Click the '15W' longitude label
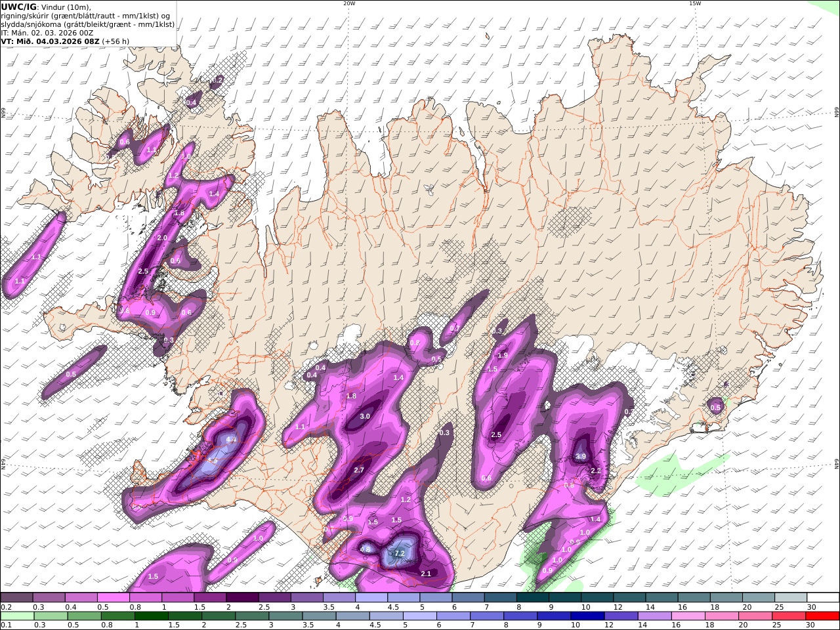Screen dimensions: 840x630 coord(695,3)
